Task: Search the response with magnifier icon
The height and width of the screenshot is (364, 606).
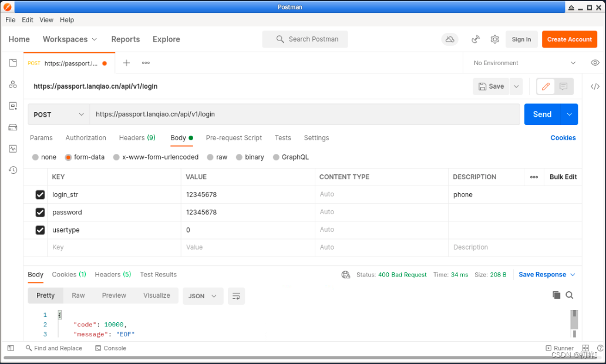Action: (x=569, y=295)
